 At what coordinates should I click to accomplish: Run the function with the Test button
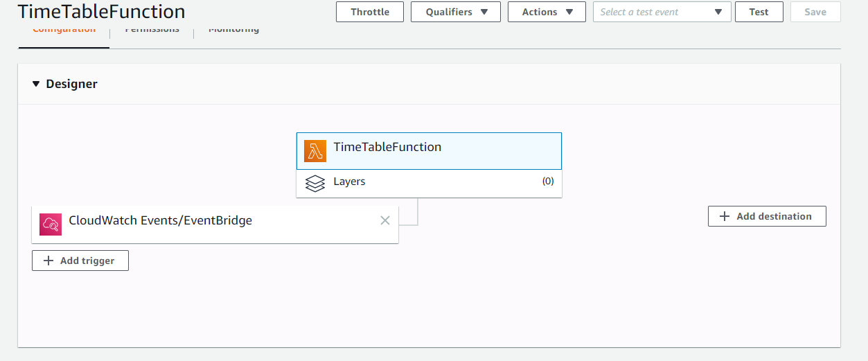pos(759,12)
